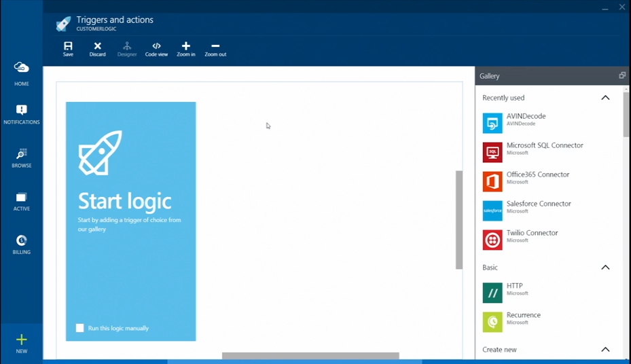Click the Triggers and actions rocket icon

coord(64,24)
